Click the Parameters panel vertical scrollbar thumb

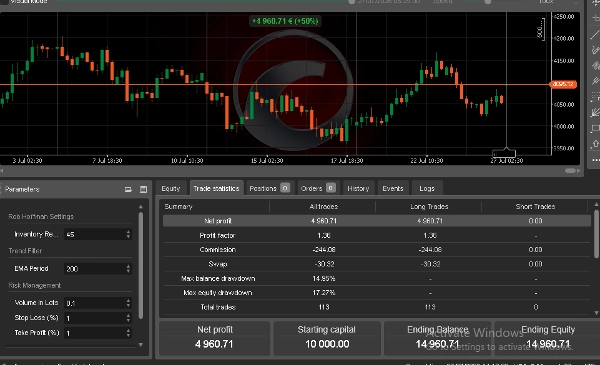(x=141, y=265)
